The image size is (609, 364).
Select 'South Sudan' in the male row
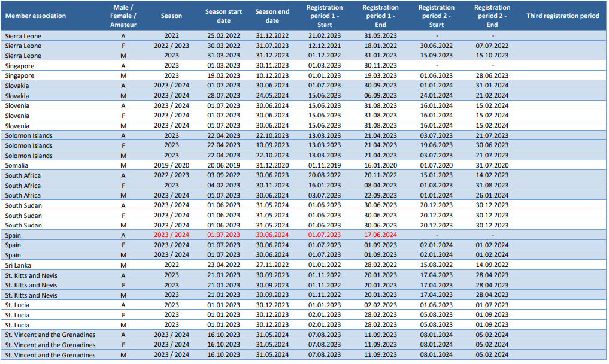[x=23, y=225]
